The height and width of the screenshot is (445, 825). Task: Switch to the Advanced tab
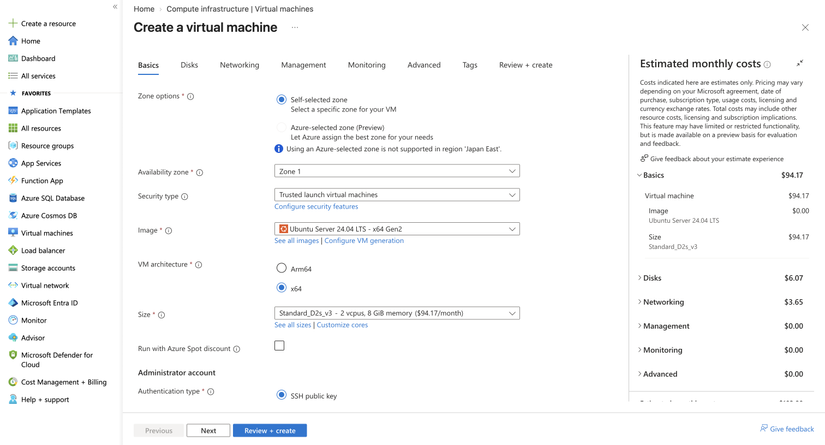point(424,65)
